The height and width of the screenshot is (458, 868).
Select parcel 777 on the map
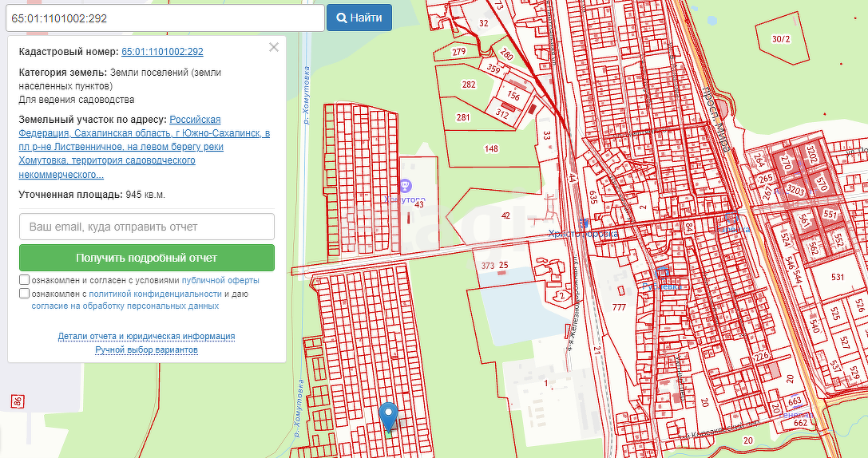click(619, 308)
